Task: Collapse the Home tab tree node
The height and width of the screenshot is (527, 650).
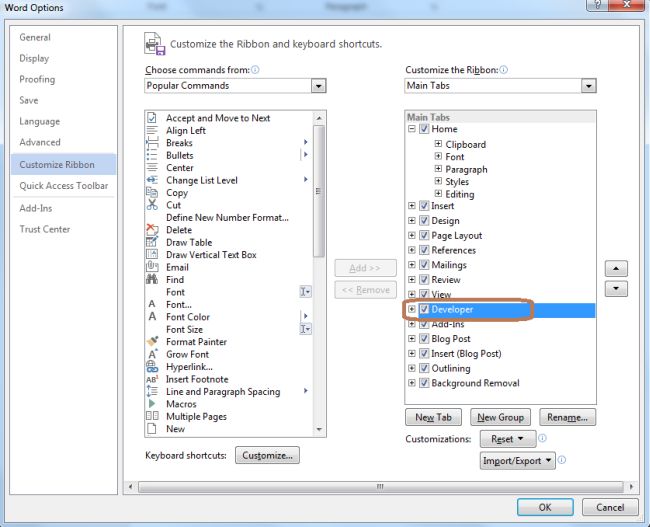Action: point(412,129)
